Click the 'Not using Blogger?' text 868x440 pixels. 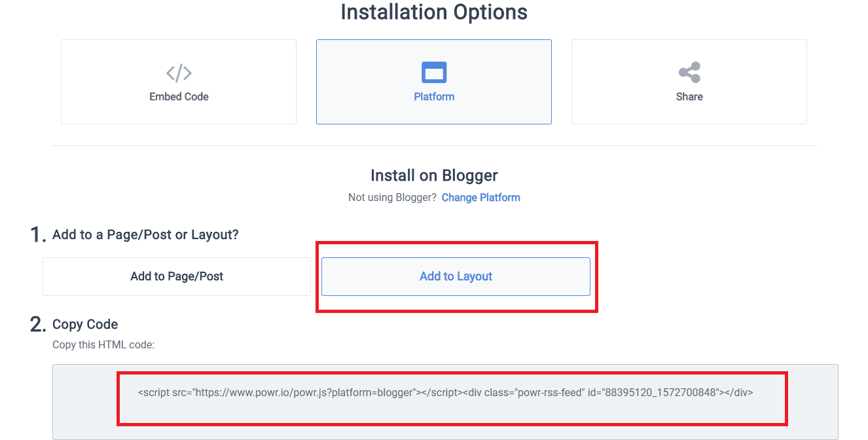pyautogui.click(x=392, y=198)
